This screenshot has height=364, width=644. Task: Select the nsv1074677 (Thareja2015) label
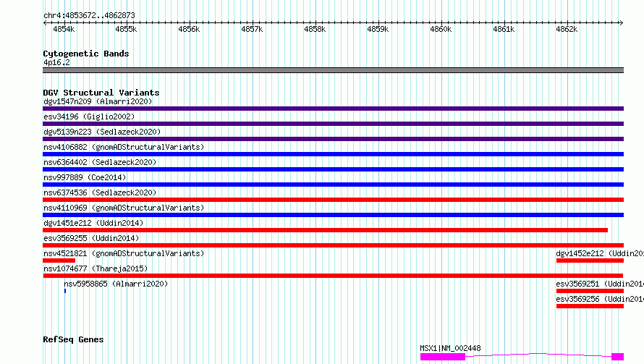pos(96,268)
